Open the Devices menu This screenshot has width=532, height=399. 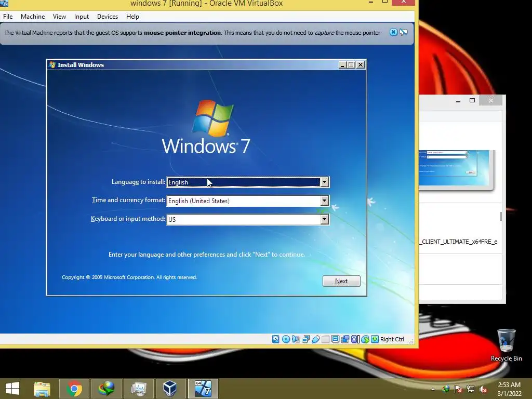[108, 16]
